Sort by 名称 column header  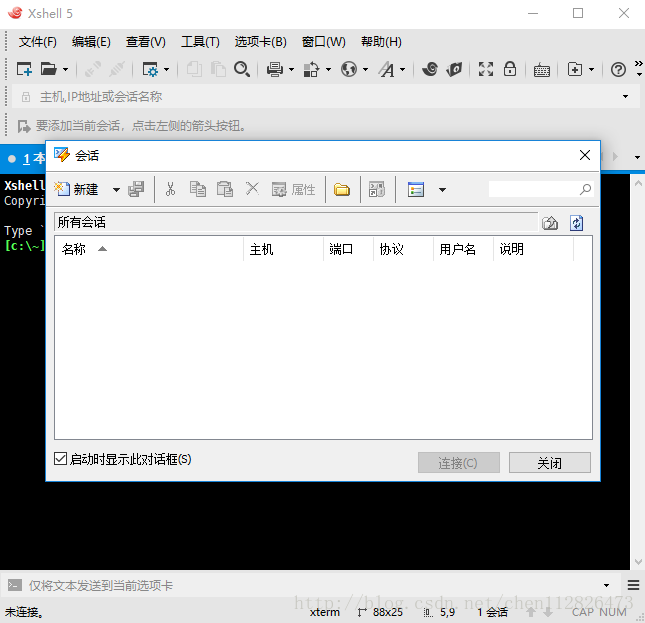149,249
